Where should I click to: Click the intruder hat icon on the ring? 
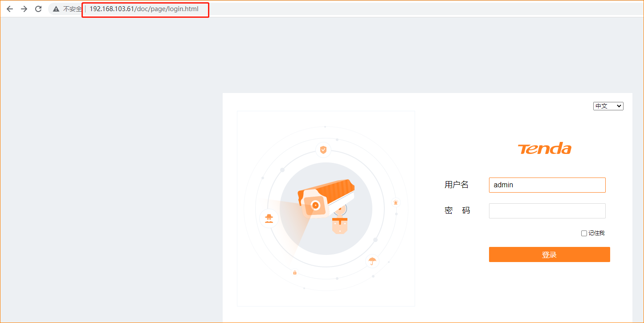click(269, 218)
